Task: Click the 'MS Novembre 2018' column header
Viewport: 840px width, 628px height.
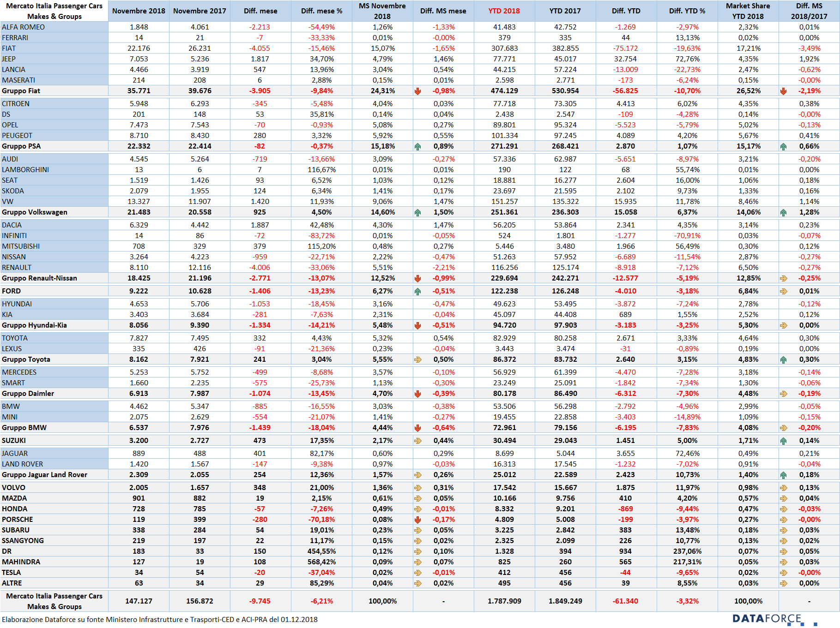Action: click(x=382, y=11)
